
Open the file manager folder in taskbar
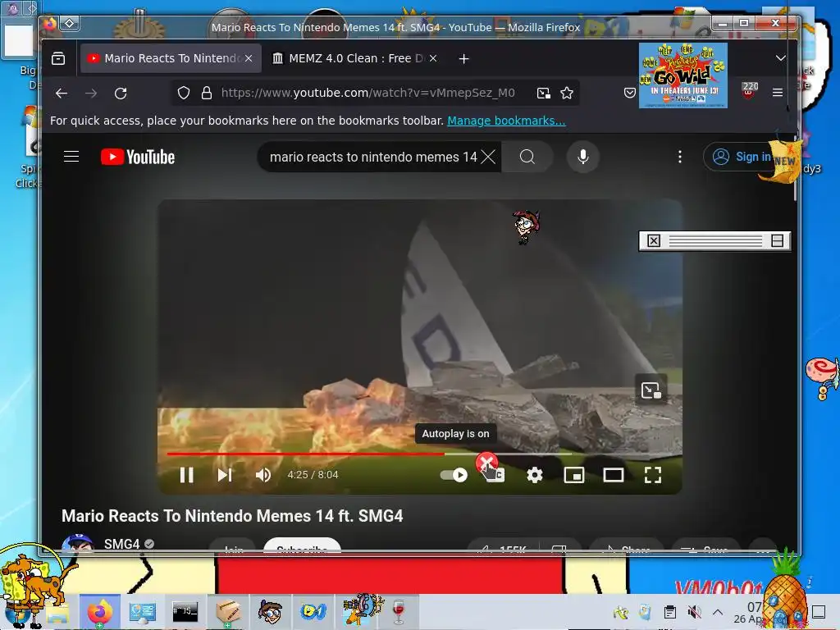pos(57,614)
